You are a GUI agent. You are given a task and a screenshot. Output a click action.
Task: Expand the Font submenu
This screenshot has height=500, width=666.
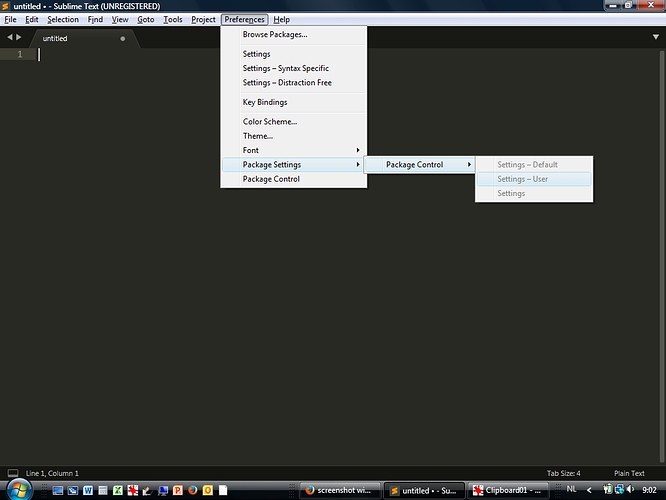coord(294,150)
